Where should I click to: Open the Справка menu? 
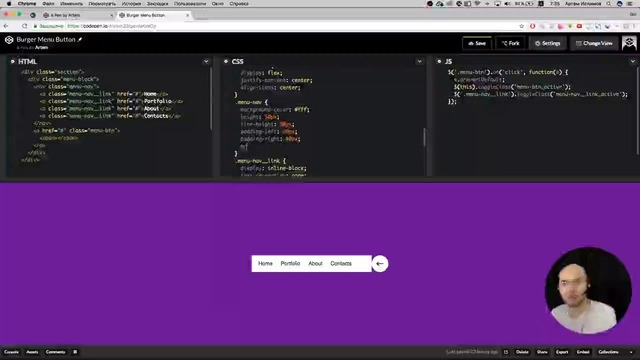239,3
